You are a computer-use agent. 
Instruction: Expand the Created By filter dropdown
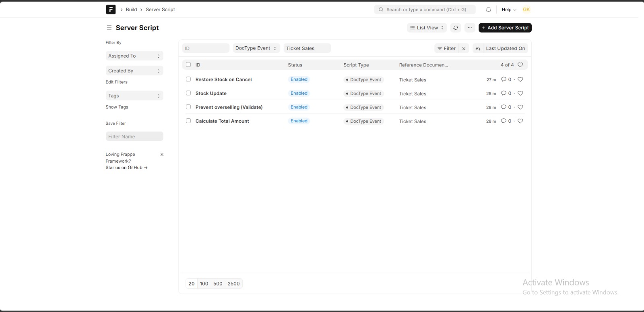pos(134,71)
